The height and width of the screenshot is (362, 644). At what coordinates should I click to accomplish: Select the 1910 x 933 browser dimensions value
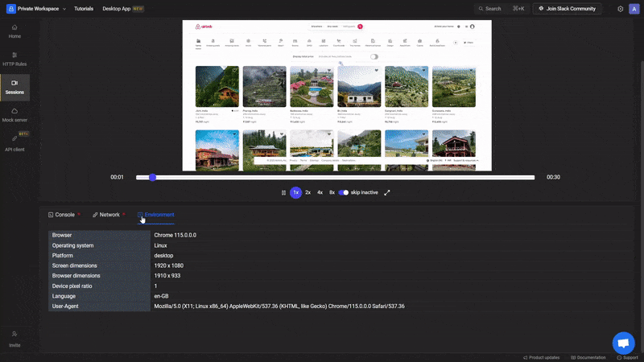click(167, 276)
